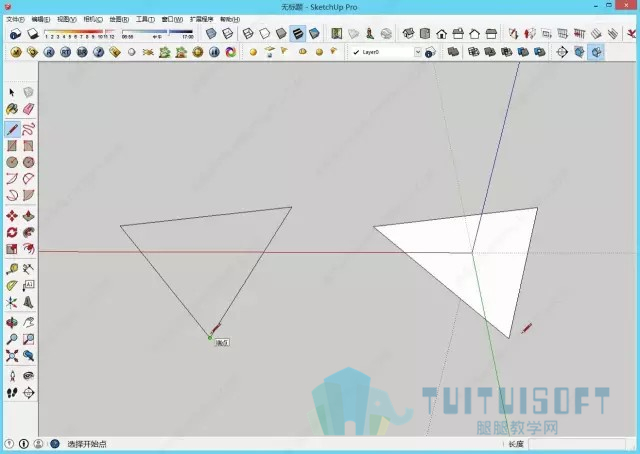Select the Axes tool

tap(12, 302)
